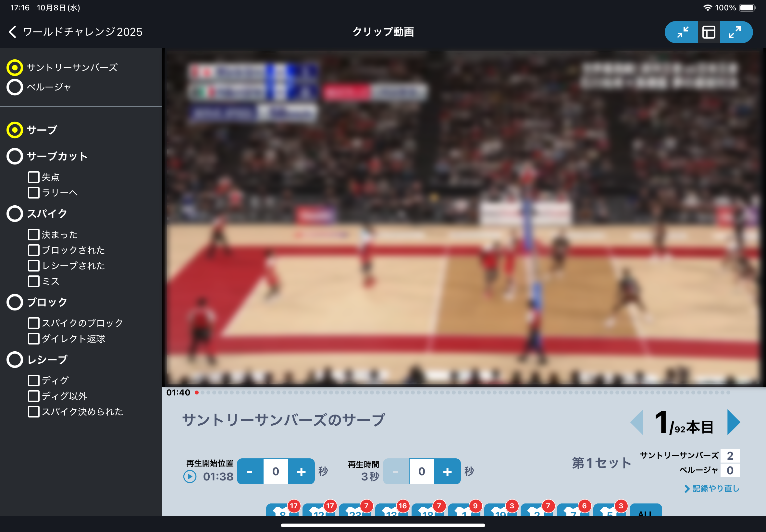The width and height of the screenshot is (766, 532).
Task: Click the red dot on the clip timeline
Action: [x=197, y=393]
